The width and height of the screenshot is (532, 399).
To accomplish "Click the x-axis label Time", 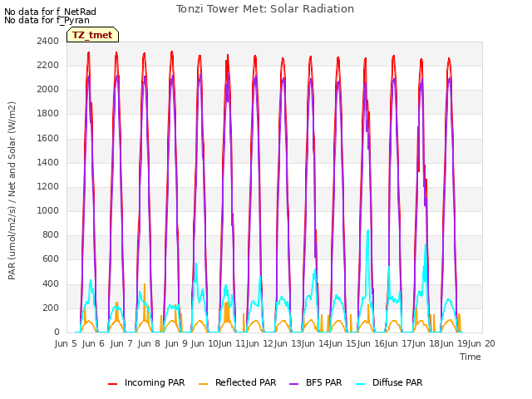I will coord(470,357).
